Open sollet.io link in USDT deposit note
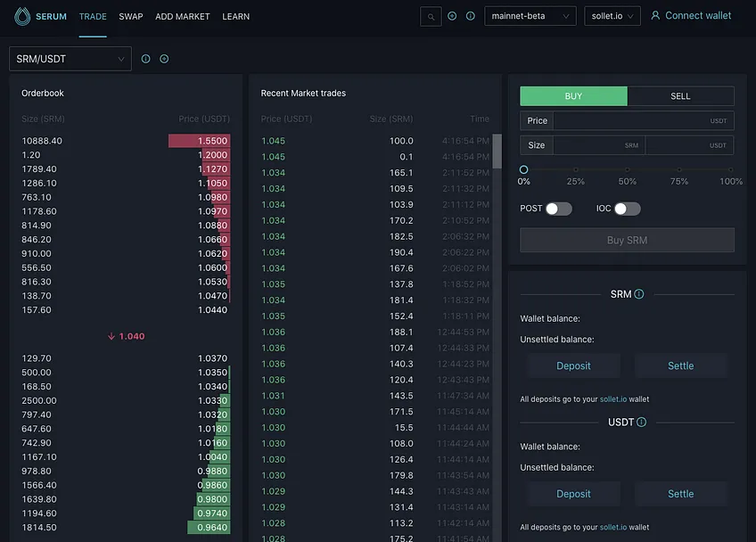The height and width of the screenshot is (542, 756). click(x=613, y=528)
